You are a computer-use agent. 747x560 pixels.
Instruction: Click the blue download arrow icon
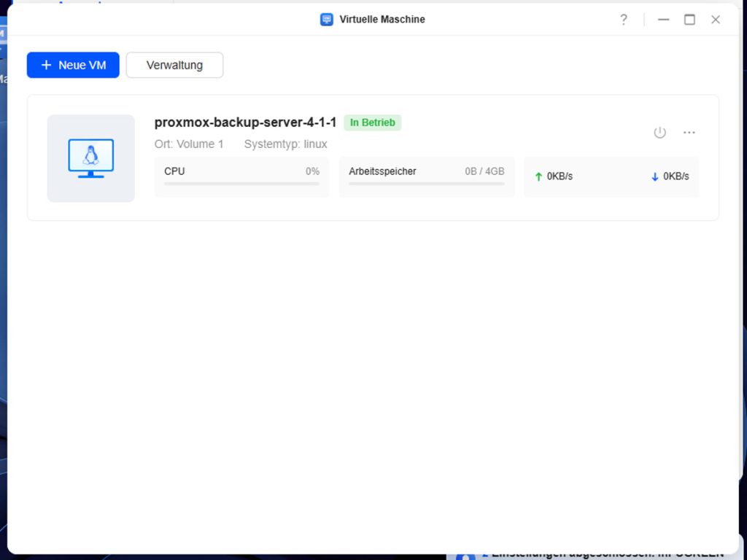[x=655, y=176]
